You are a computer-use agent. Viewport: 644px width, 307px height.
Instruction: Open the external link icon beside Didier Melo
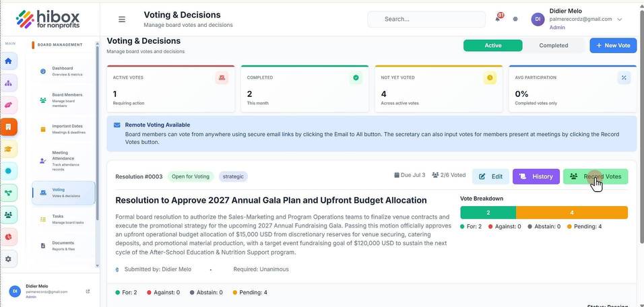tap(88, 292)
